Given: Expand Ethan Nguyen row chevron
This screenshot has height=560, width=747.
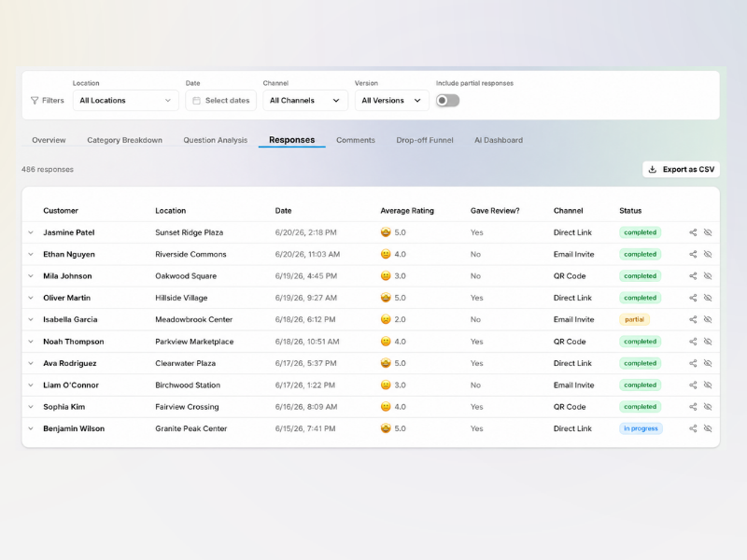Looking at the screenshot, I should coord(31,254).
